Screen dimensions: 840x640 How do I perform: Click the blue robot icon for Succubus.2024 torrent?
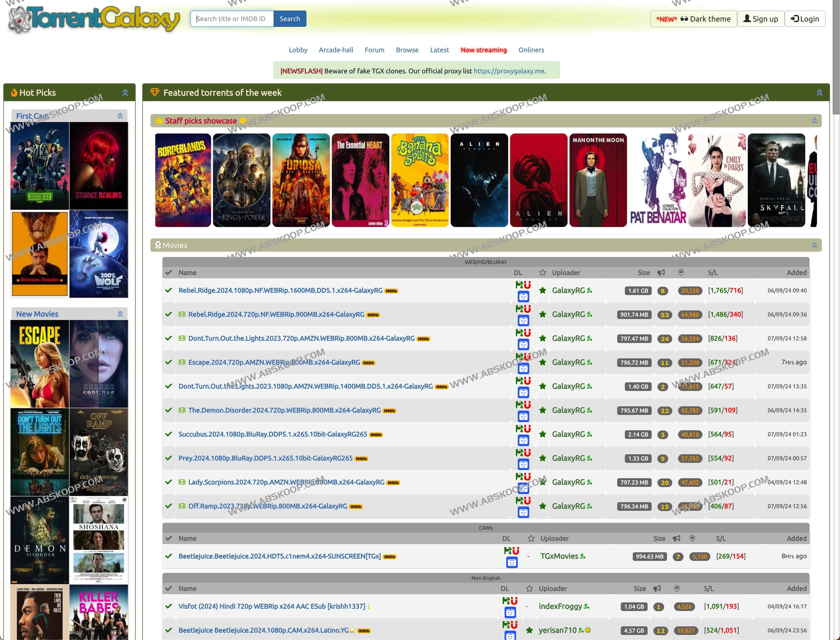[523, 441]
